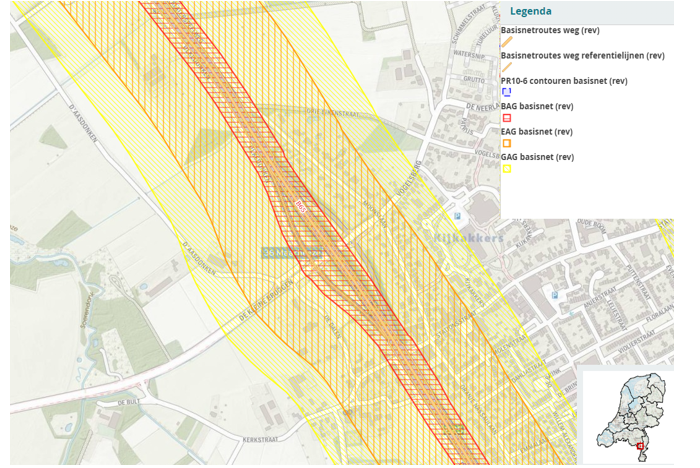Click the parking icon near Anjerstraat
This screenshot has height=468, width=700.
pos(554,295)
